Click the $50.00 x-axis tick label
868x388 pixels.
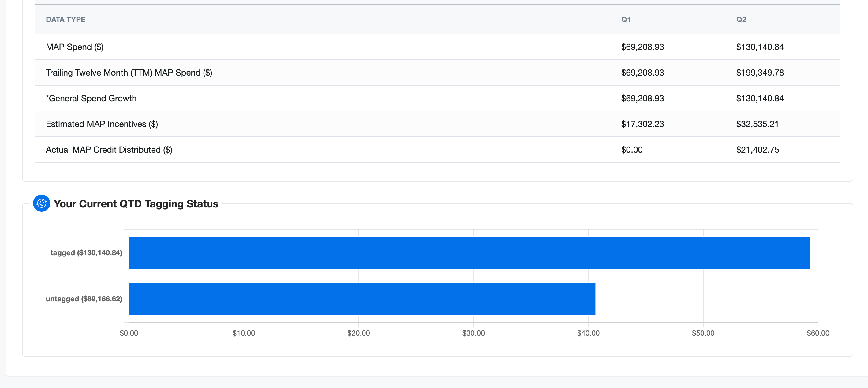(x=703, y=333)
